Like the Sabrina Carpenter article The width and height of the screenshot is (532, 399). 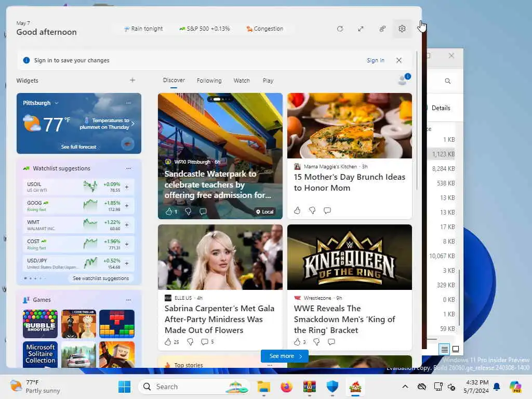168,342
